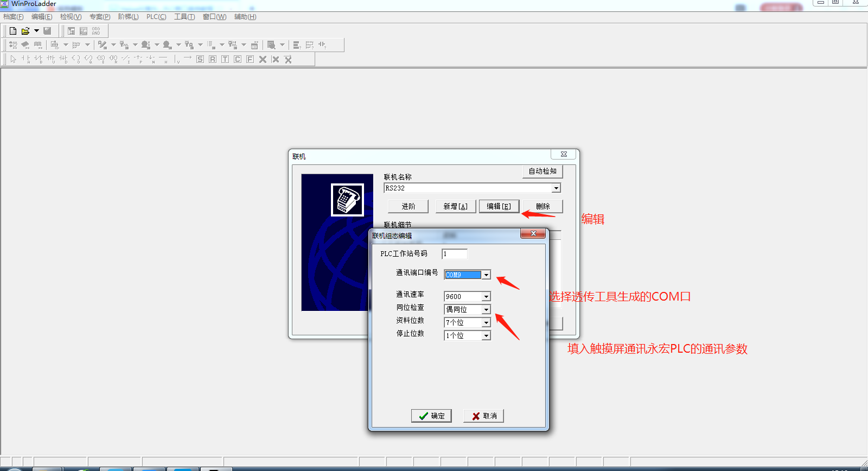Create a new project file
868x471 pixels.
(13, 31)
